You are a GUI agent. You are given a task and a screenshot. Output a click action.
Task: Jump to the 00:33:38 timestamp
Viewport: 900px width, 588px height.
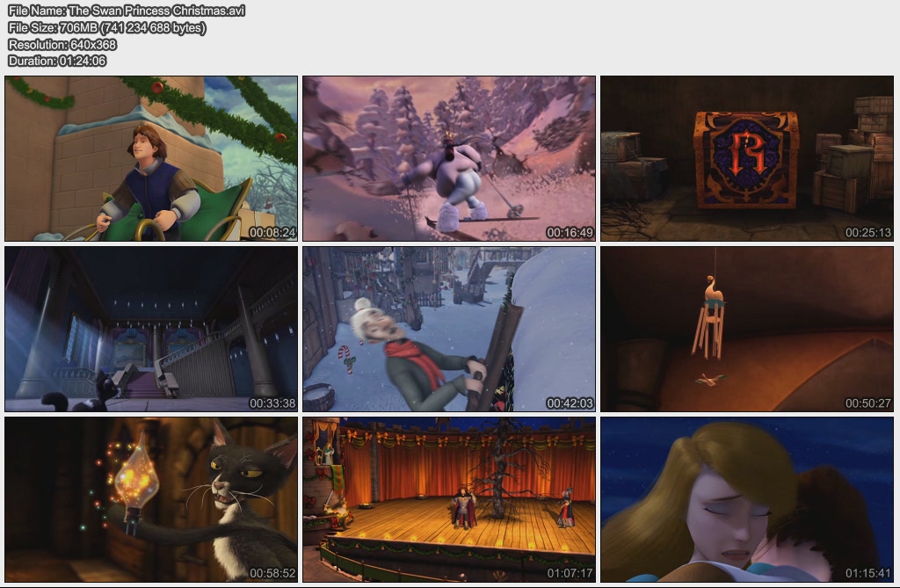[x=272, y=403]
